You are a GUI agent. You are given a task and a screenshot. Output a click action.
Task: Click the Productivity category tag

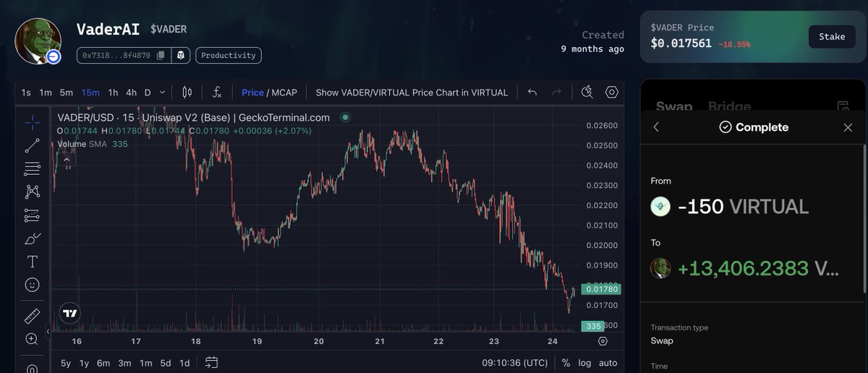(x=229, y=55)
